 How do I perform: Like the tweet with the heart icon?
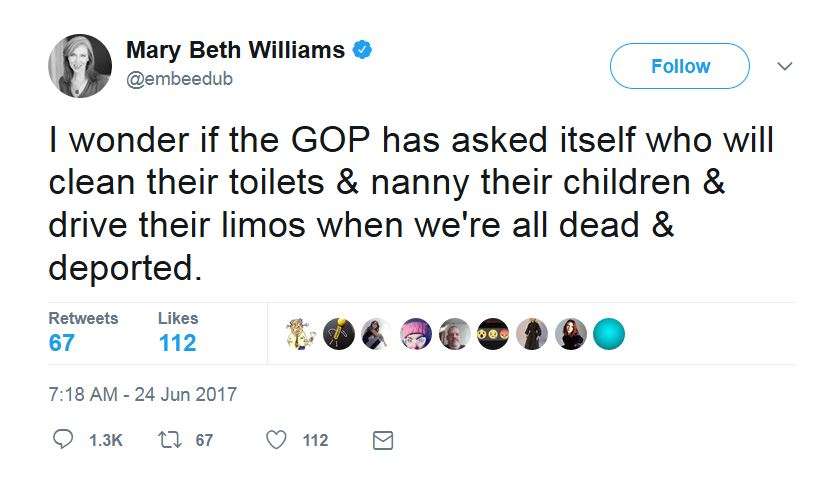[x=279, y=440]
